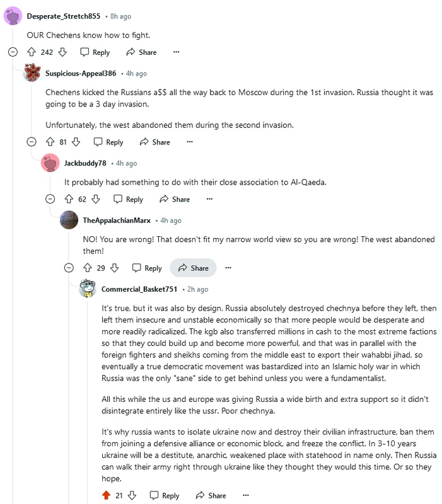Reply to Suspicious-Appeal386's comment
The width and height of the screenshot is (442, 504).
click(108, 142)
